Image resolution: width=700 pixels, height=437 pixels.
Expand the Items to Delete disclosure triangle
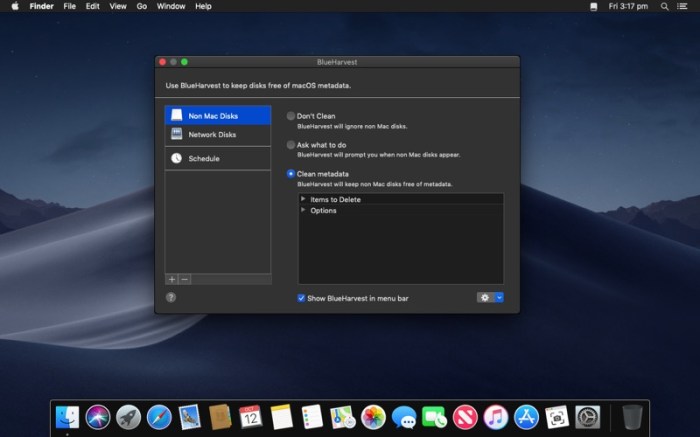[303, 199]
